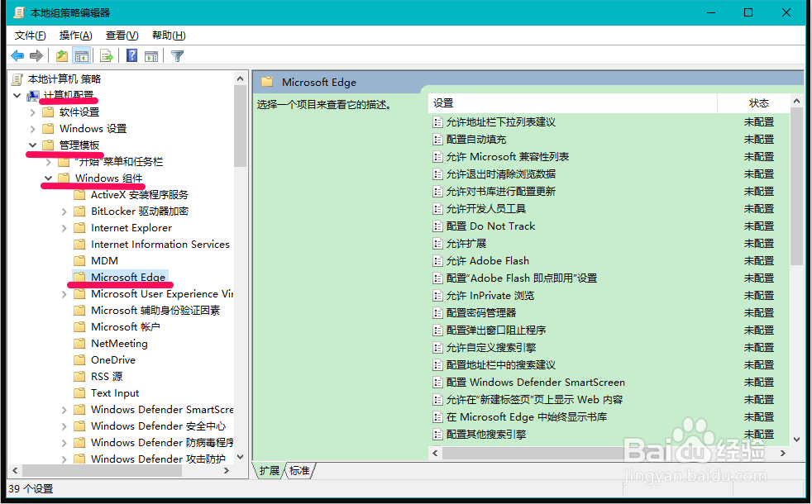Click the policy icon beside 允许地址栏下拉列表建议

click(437, 122)
